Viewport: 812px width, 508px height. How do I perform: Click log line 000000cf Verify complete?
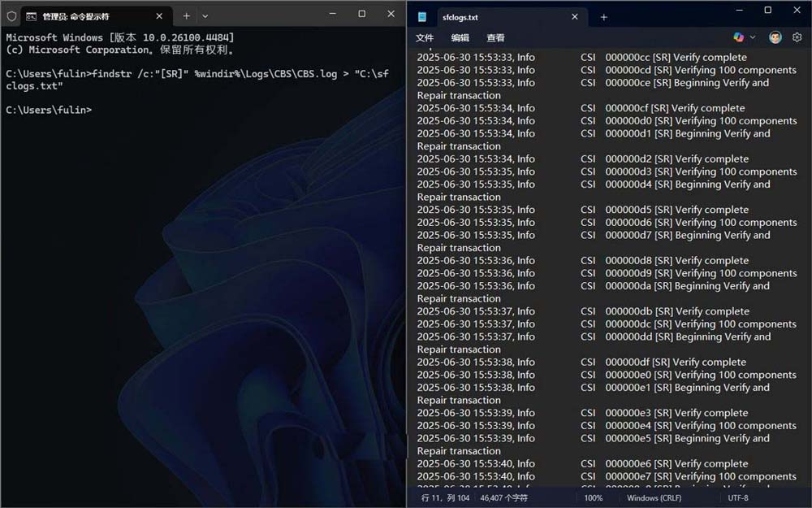(x=581, y=108)
